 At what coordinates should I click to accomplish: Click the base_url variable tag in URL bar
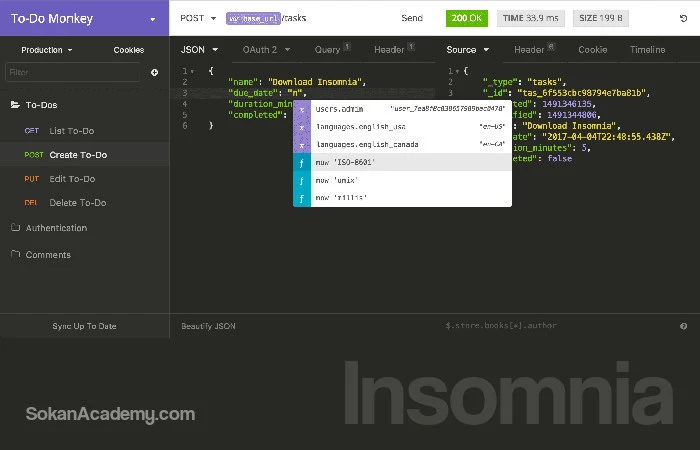pyautogui.click(x=254, y=18)
